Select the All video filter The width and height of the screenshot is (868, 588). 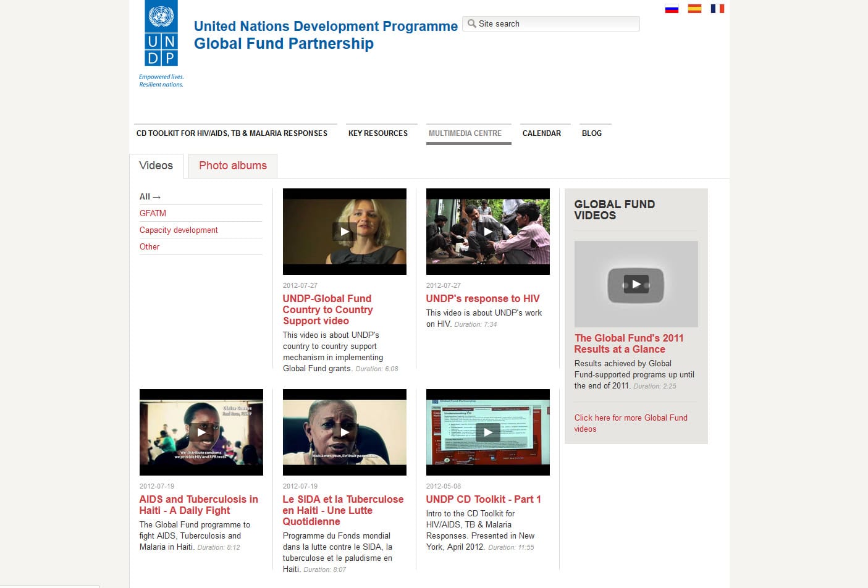[150, 196]
